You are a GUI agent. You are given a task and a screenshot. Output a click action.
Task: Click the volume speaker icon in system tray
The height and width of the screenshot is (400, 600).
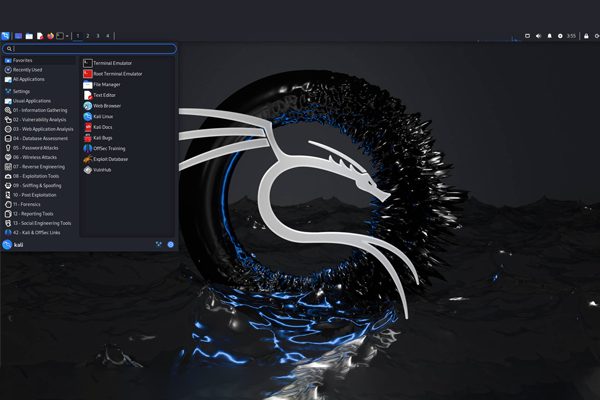537,36
